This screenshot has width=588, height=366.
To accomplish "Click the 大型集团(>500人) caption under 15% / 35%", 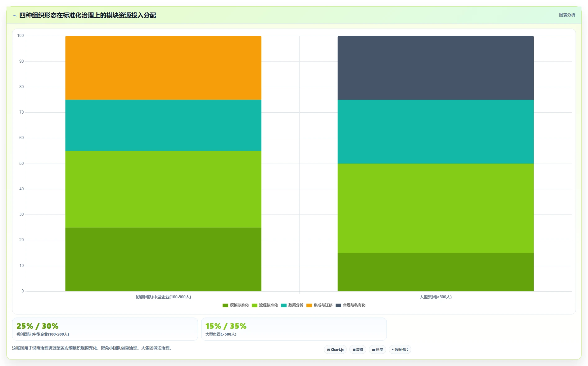I will pos(221,334).
